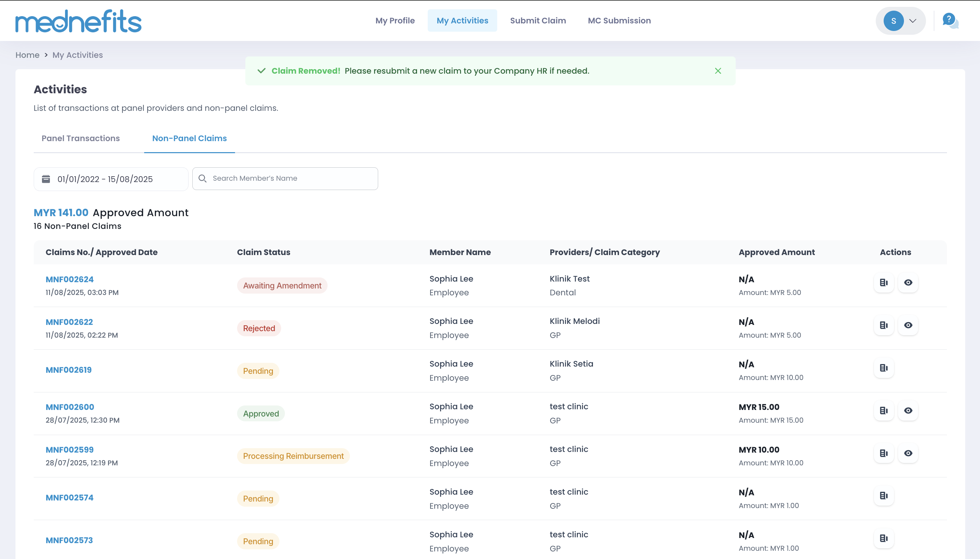980x559 pixels.
Task: Open claim MNF002573 link
Action: pyautogui.click(x=69, y=540)
